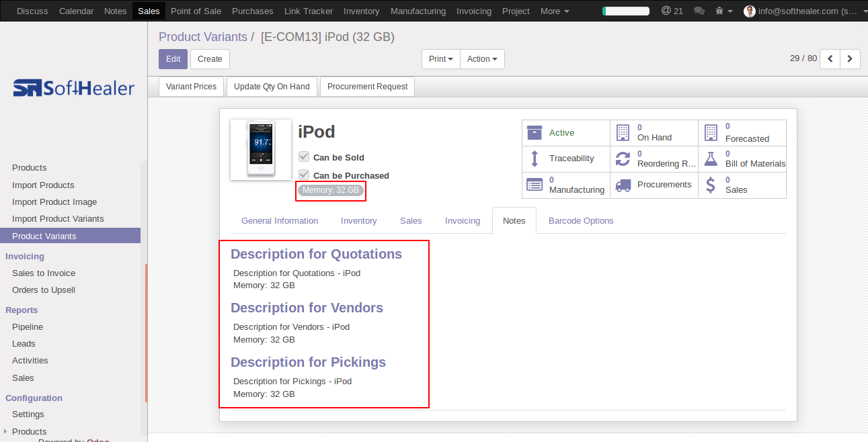This screenshot has width=868, height=442.
Task: Open the @ 21 mentions indicator
Action: tap(672, 11)
